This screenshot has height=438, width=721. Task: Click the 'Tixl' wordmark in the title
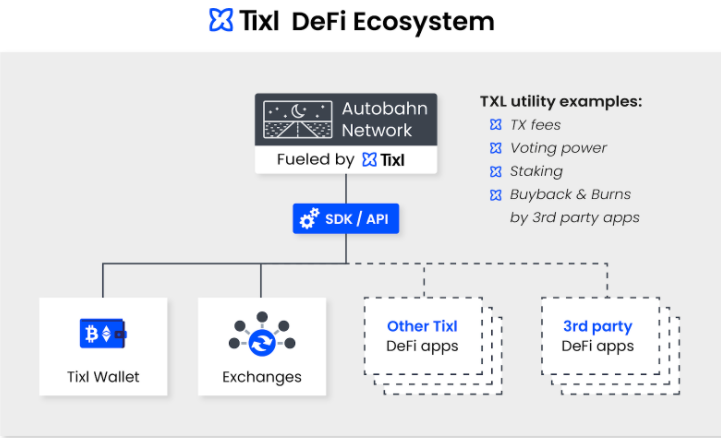pos(259,21)
